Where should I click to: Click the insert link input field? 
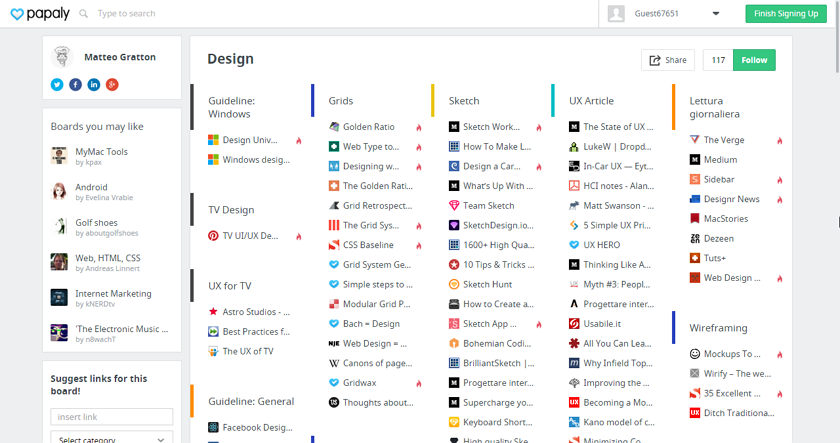pos(111,417)
